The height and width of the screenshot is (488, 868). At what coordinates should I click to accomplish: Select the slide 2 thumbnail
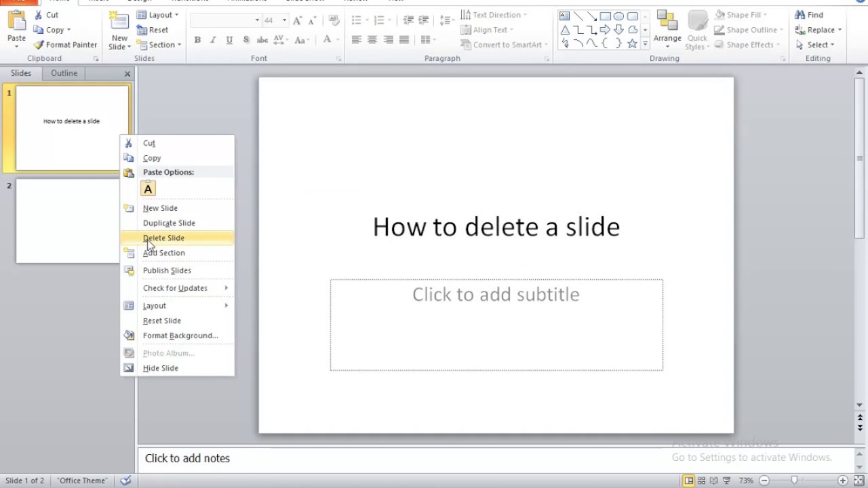pos(68,221)
